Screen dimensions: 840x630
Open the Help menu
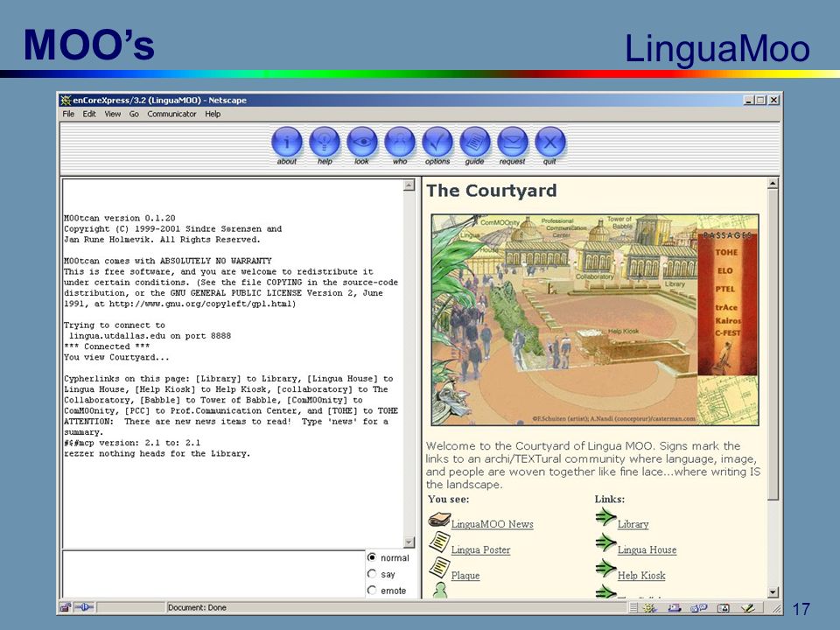213,114
